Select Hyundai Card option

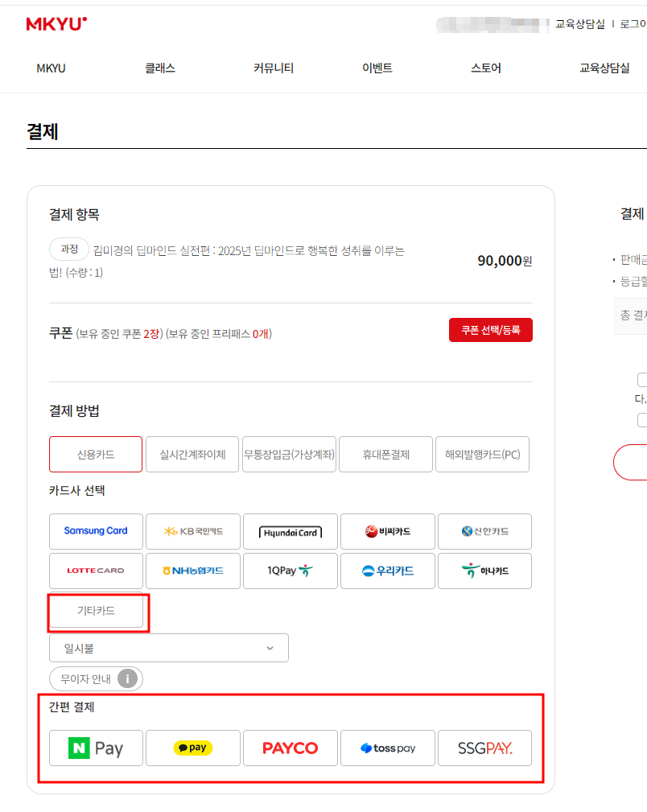coord(291,532)
